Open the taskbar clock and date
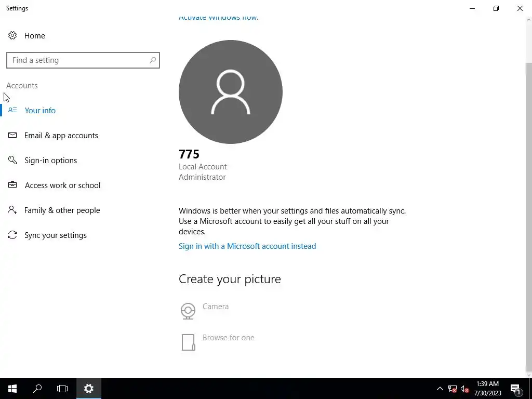532x399 pixels. tap(487, 389)
